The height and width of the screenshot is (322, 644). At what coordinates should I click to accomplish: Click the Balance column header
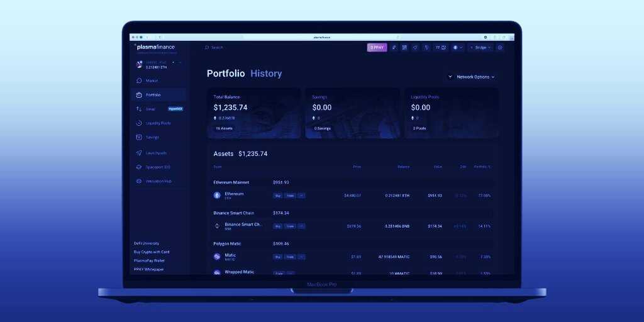pos(403,167)
